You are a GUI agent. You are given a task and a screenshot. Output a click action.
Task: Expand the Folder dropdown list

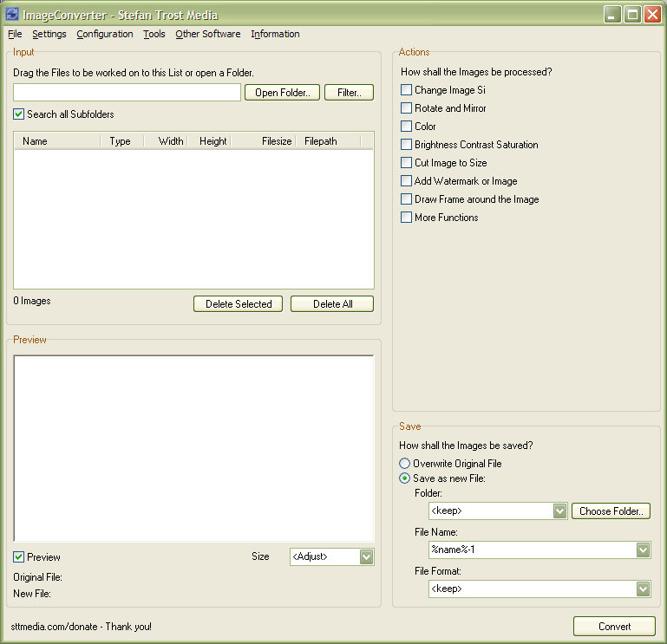click(x=559, y=511)
